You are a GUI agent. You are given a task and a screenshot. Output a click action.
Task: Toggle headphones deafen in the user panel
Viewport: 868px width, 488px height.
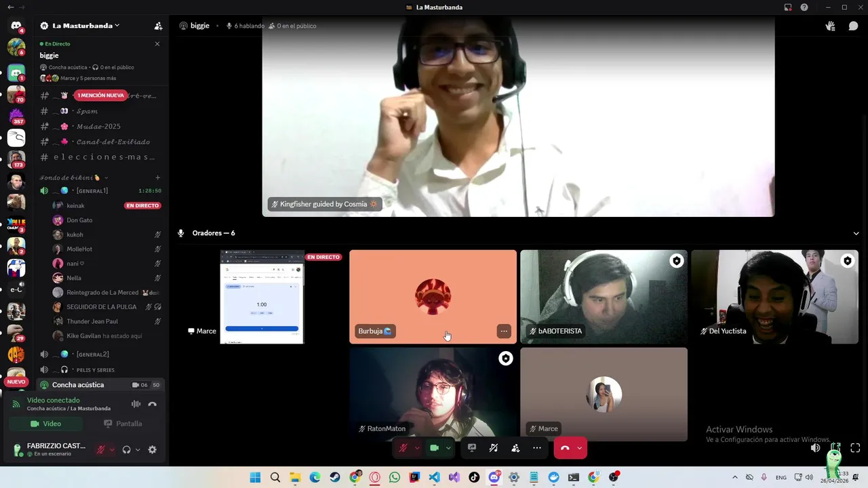pyautogui.click(x=126, y=449)
